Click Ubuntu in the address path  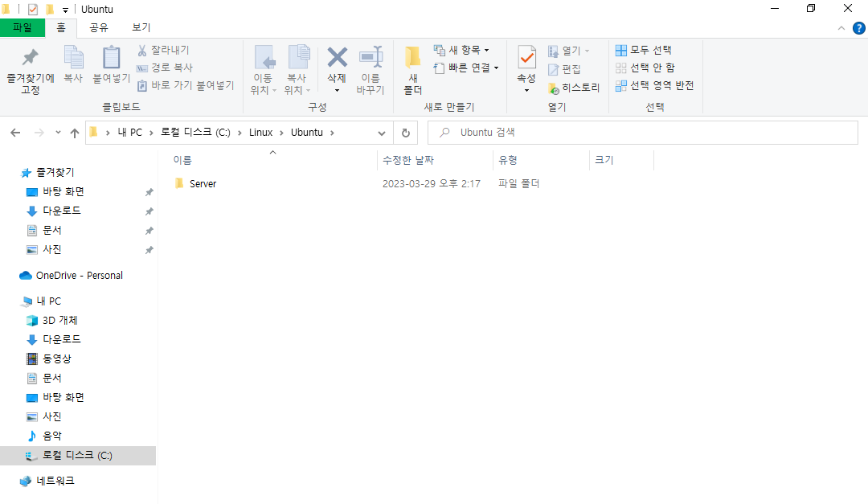point(307,133)
